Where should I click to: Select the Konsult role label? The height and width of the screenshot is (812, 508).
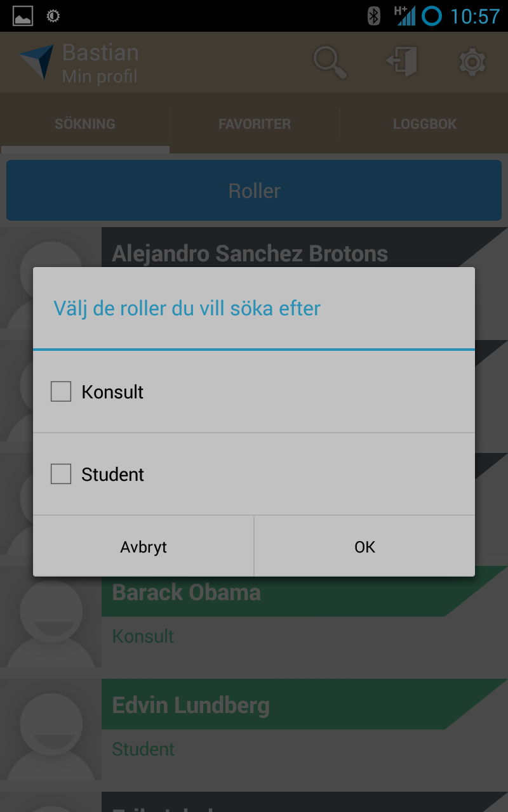[x=112, y=392]
